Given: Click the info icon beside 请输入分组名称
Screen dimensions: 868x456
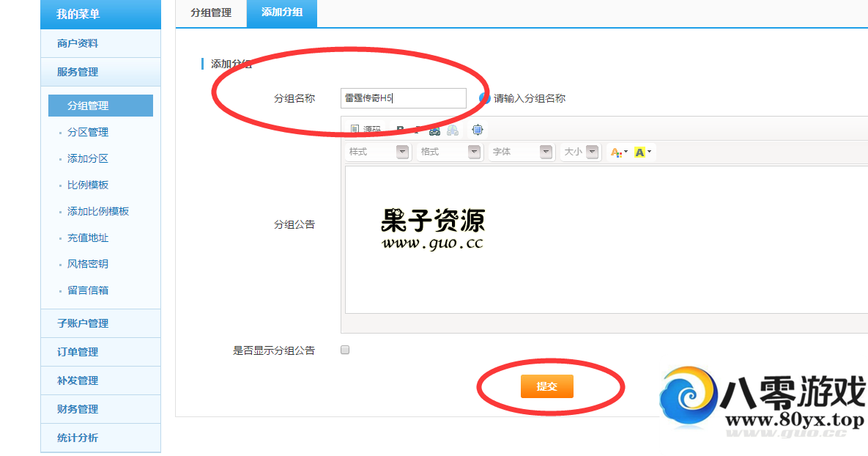Looking at the screenshot, I should tap(484, 98).
